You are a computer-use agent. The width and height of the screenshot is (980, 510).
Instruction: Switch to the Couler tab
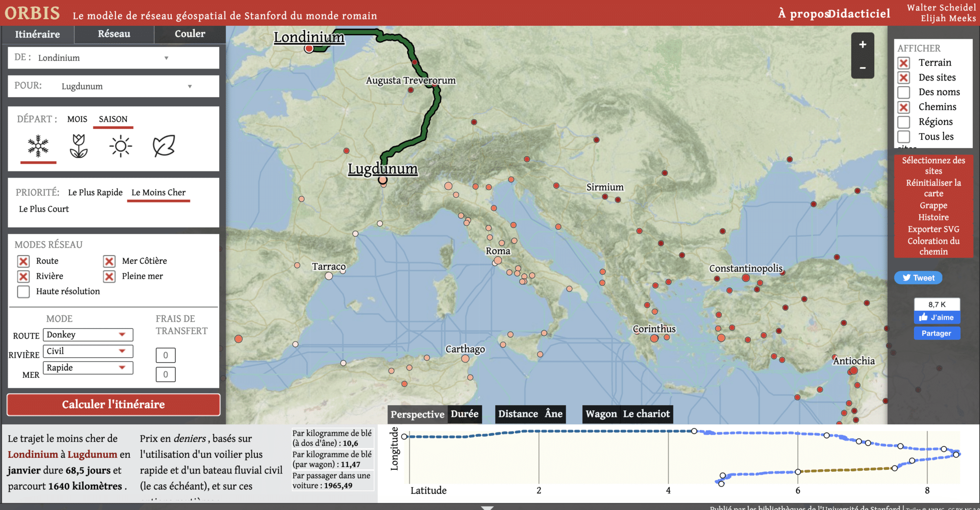[x=189, y=34]
